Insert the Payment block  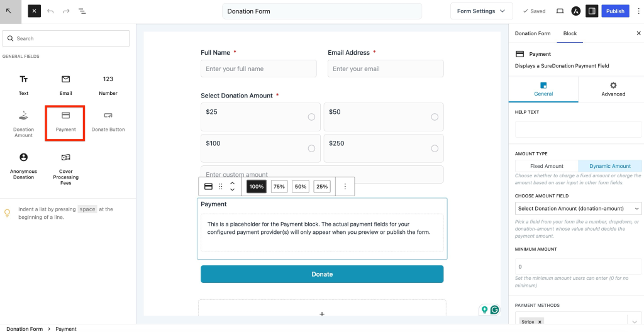coord(65,122)
